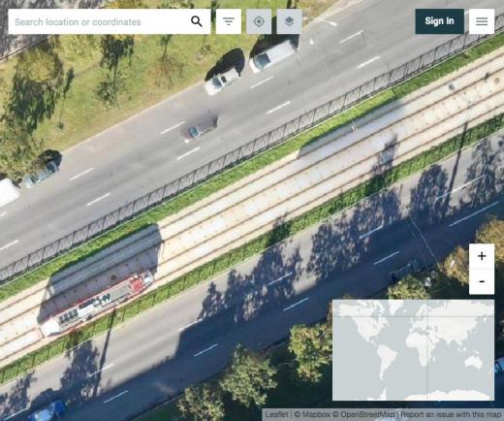This screenshot has width=504, height=421.
Task: Focus the search location or coordinates field
Action: (x=100, y=21)
